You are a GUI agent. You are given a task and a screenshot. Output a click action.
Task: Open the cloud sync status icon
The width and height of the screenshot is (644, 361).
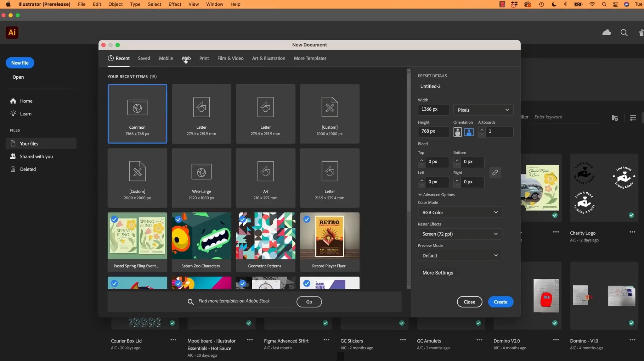606,33
